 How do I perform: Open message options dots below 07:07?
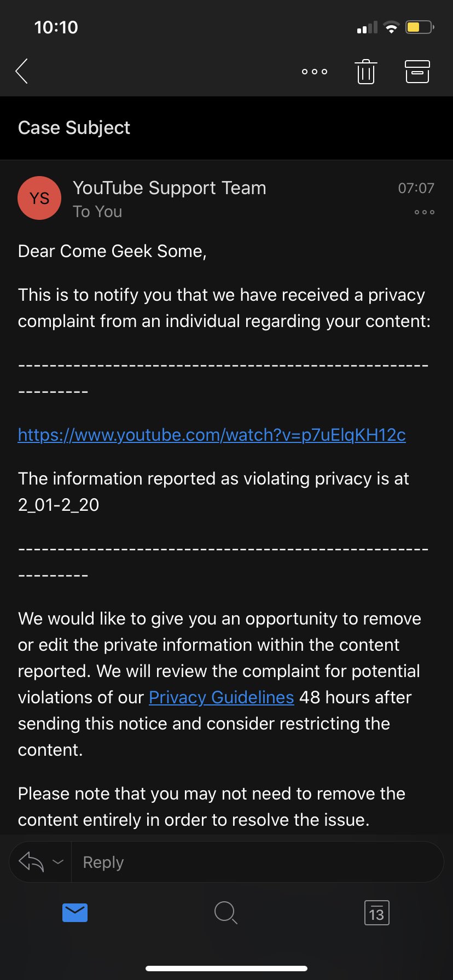(x=425, y=212)
